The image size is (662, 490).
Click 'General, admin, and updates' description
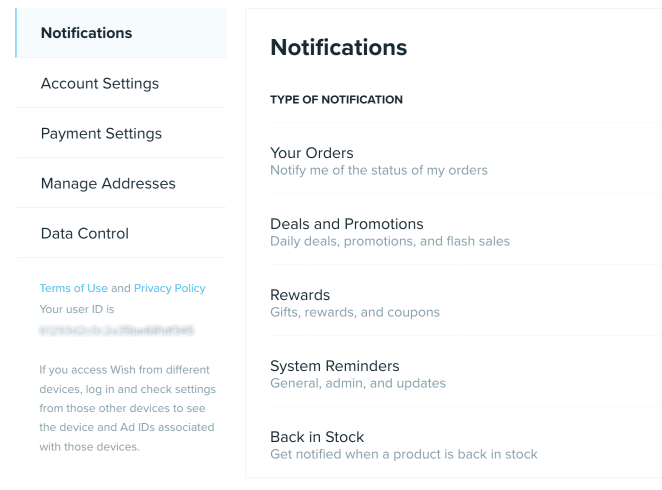(x=358, y=383)
